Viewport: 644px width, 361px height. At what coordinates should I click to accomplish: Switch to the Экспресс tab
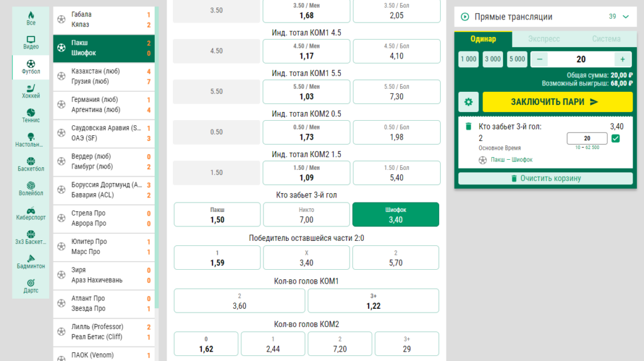544,39
